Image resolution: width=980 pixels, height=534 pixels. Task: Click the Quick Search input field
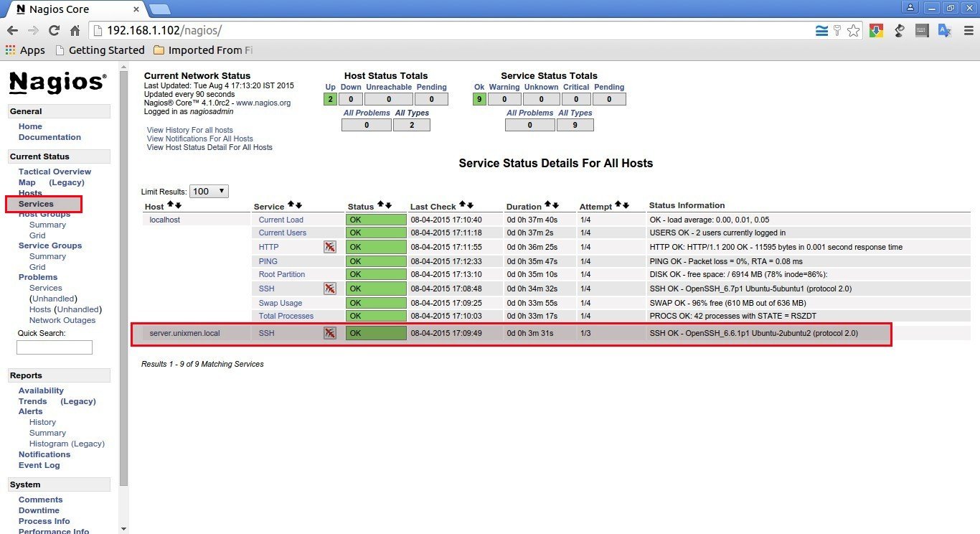click(55, 347)
